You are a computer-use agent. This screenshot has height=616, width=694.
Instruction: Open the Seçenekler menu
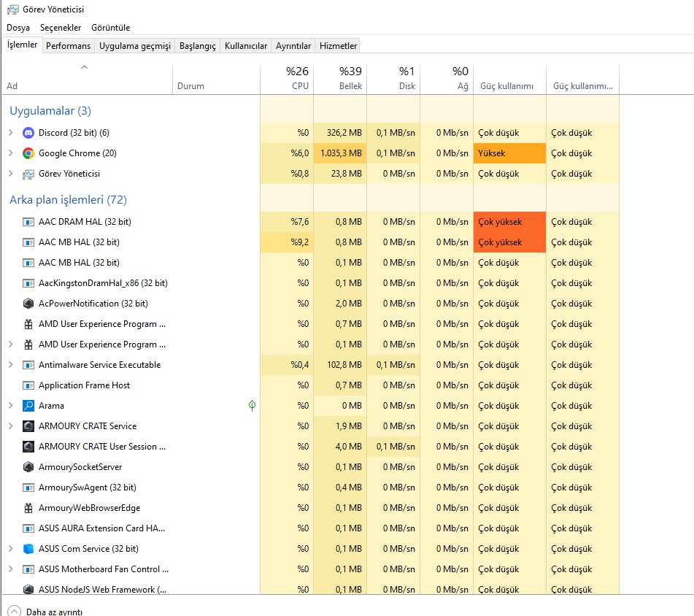(x=61, y=28)
